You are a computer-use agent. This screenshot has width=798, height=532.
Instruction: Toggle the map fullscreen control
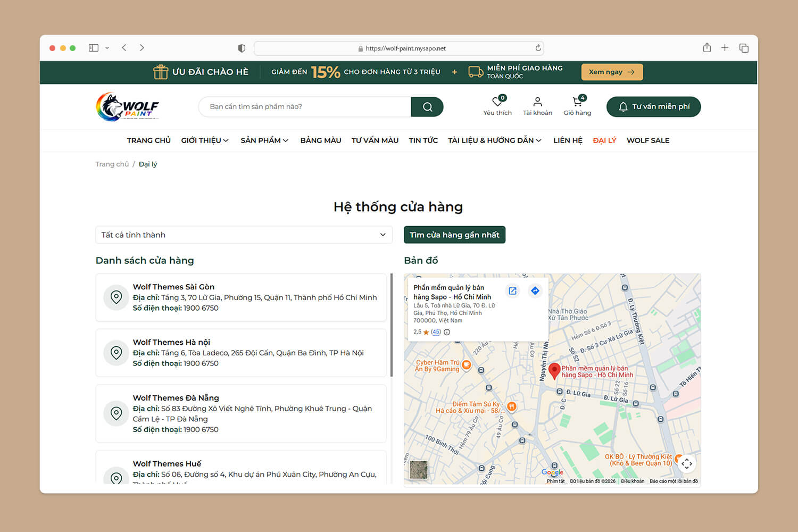point(687,463)
